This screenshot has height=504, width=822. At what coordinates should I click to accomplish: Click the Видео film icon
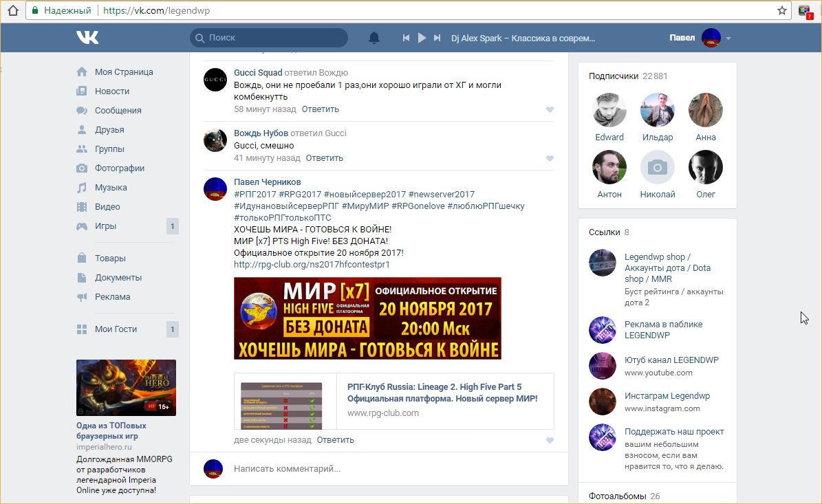[x=82, y=207]
